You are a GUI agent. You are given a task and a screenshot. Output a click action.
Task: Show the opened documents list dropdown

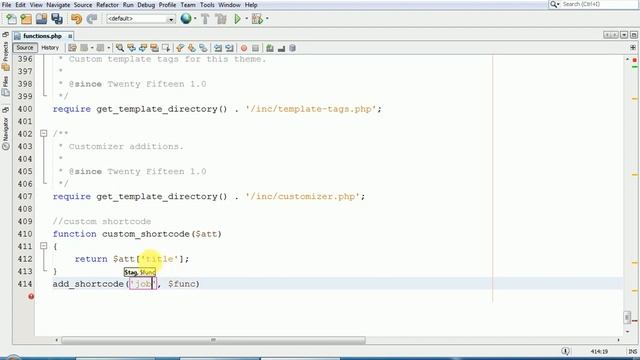point(624,35)
